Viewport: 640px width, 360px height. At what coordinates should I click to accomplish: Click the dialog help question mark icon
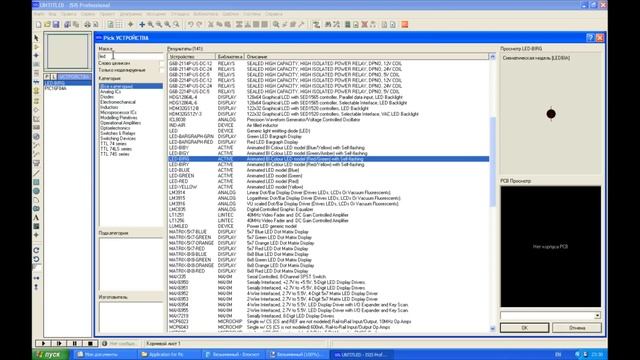(x=590, y=38)
